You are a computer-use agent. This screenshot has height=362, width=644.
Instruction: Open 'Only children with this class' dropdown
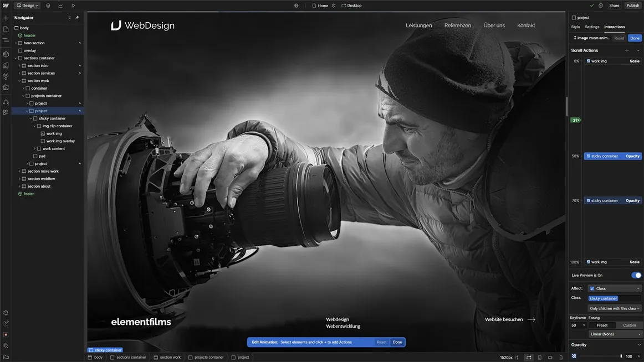point(615,308)
